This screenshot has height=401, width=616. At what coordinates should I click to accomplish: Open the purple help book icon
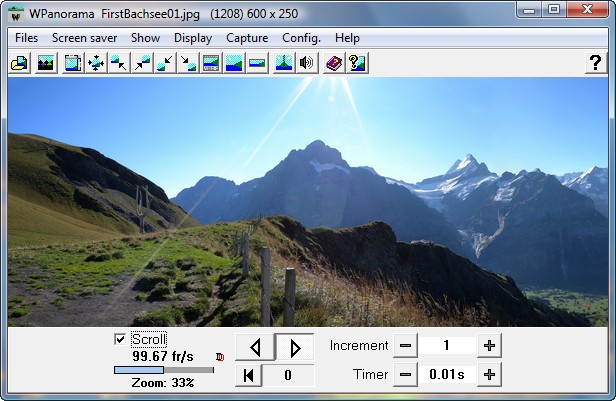point(333,63)
